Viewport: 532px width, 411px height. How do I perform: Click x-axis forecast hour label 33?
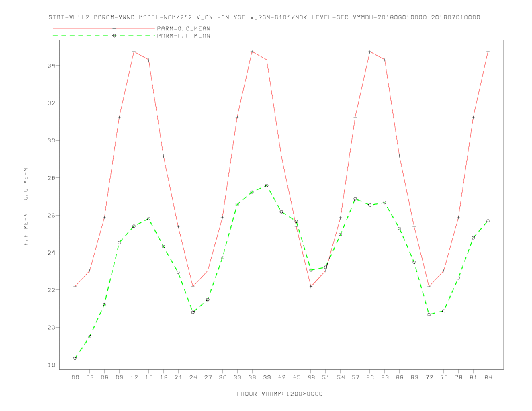pyautogui.click(x=237, y=377)
